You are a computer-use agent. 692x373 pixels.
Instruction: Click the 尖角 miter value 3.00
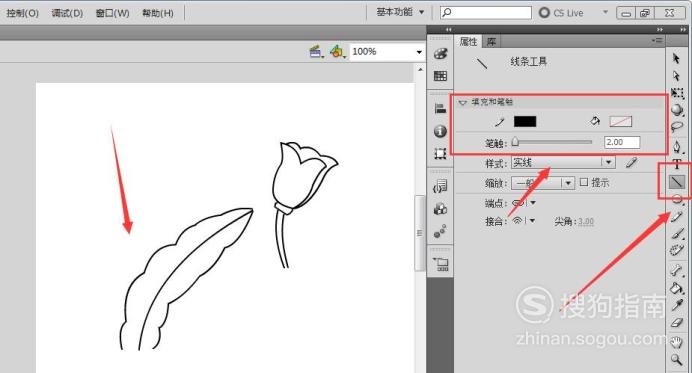click(x=586, y=221)
